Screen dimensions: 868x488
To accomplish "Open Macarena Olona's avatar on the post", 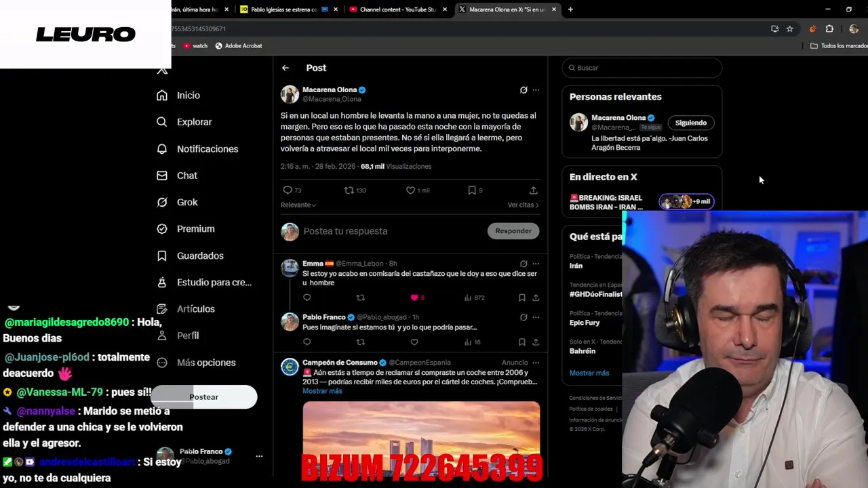I will click(290, 94).
